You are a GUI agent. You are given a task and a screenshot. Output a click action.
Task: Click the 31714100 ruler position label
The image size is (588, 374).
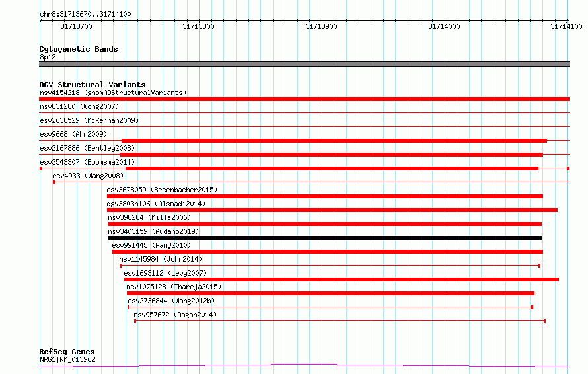point(566,26)
